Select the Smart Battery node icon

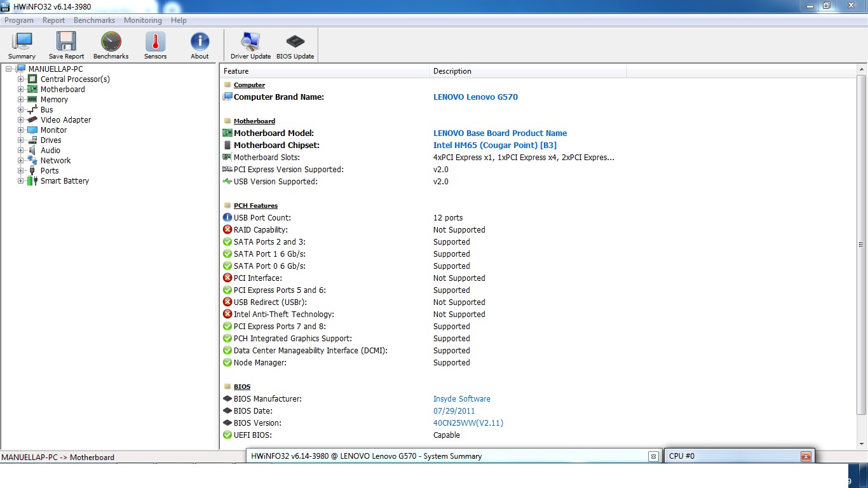pyautogui.click(x=32, y=180)
